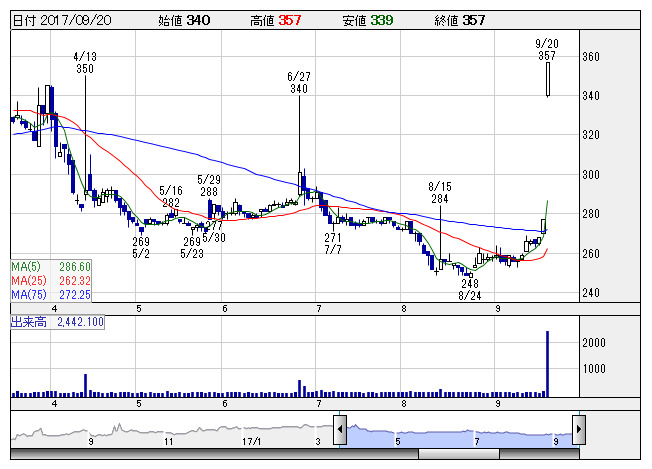Click the closing price label 終値 357
The image size is (652, 469).
[x=460, y=20]
